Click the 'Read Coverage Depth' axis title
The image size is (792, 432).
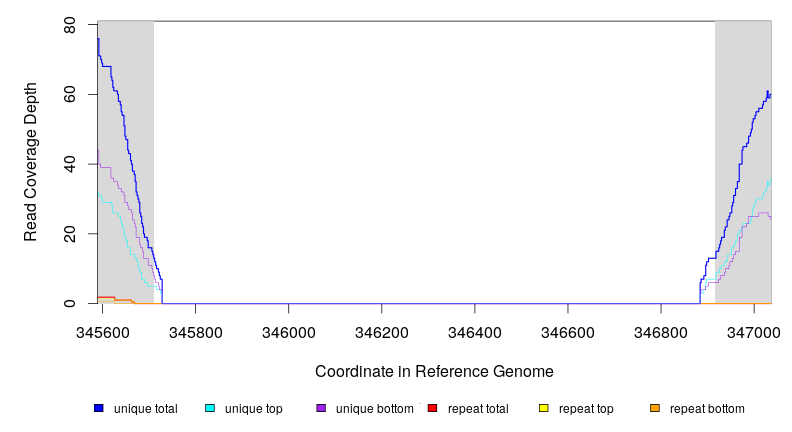coord(31,162)
